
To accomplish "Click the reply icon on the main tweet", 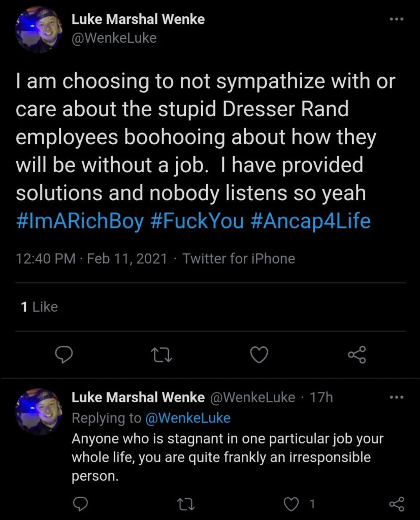I will [x=63, y=354].
